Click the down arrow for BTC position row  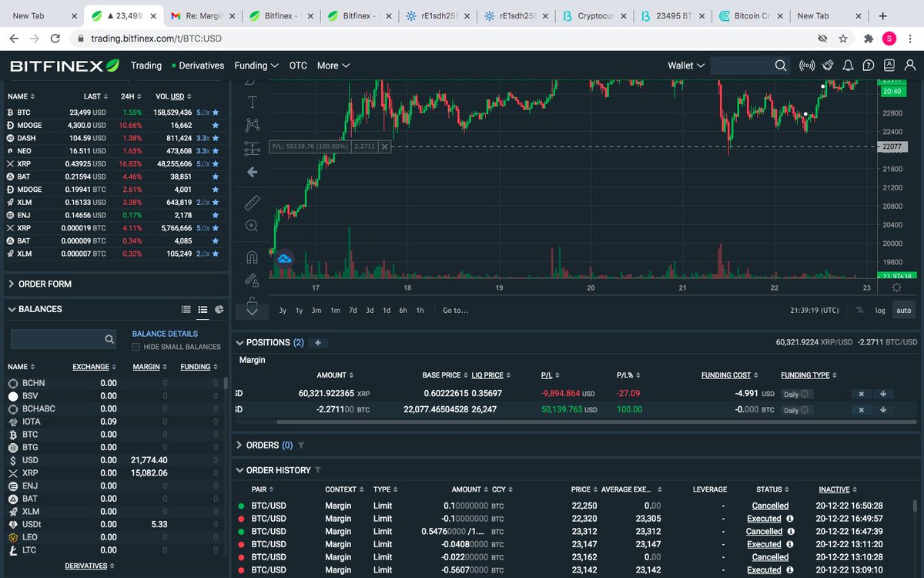pyautogui.click(x=883, y=410)
